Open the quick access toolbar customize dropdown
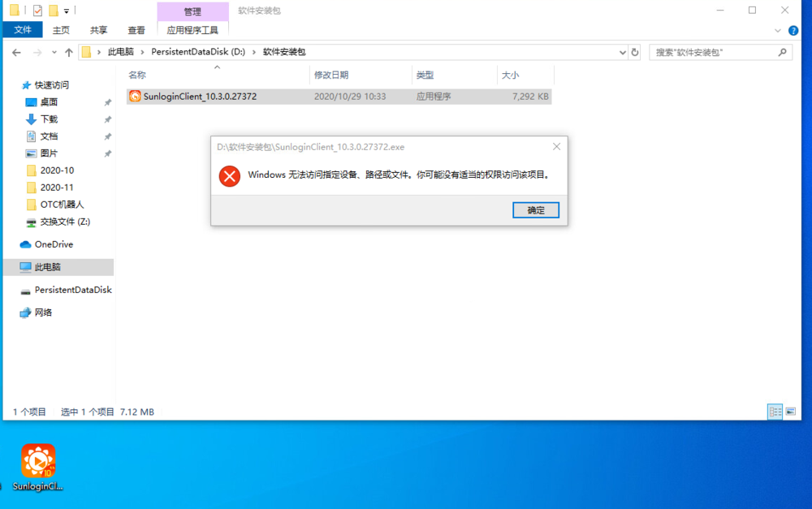Image resolution: width=812 pixels, height=509 pixels. pyautogui.click(x=67, y=11)
